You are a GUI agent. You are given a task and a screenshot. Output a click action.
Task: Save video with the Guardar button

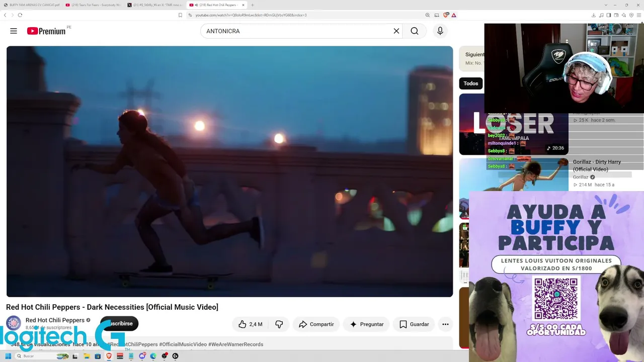(x=414, y=324)
